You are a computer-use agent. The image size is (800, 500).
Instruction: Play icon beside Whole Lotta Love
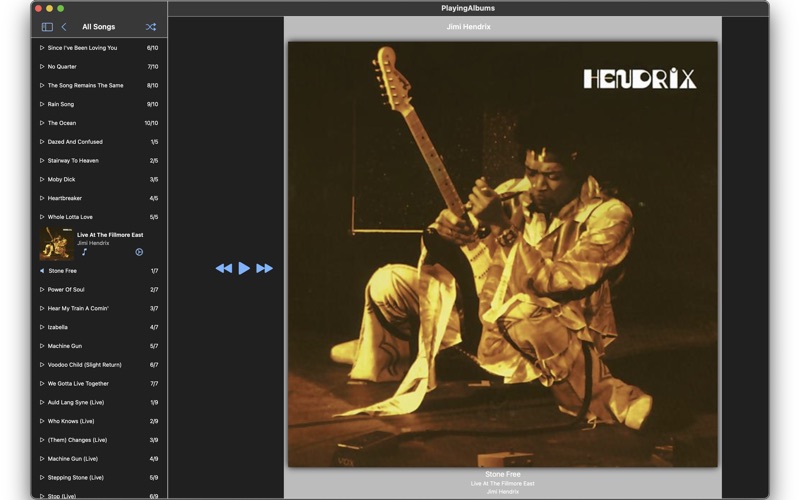[42, 217]
